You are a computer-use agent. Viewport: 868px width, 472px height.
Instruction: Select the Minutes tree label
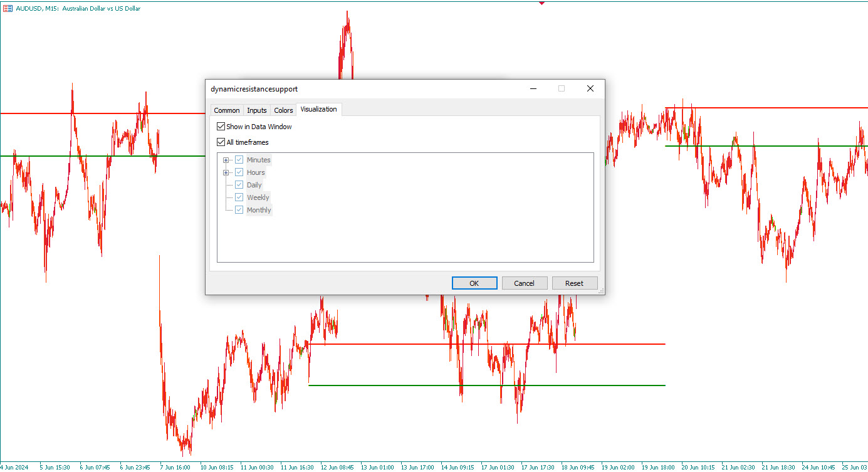(259, 160)
